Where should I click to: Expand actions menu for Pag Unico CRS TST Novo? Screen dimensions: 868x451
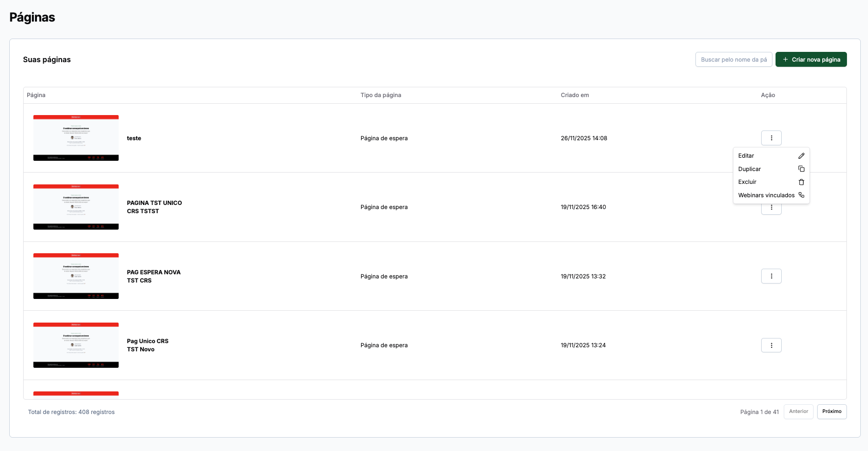pyautogui.click(x=771, y=345)
